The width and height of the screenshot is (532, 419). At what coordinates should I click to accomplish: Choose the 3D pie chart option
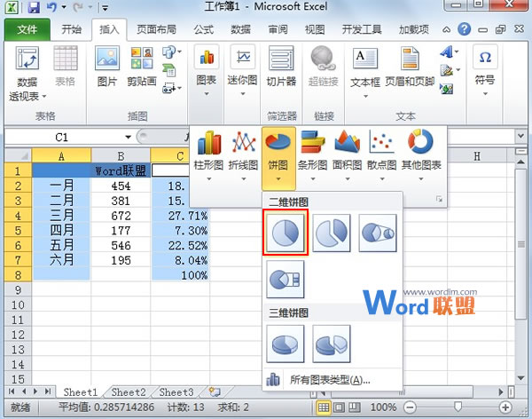(x=286, y=342)
